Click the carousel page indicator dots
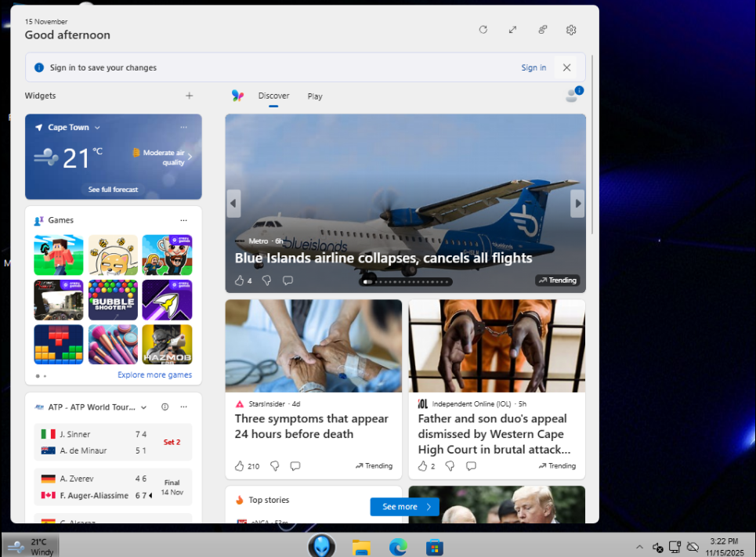This screenshot has width=756, height=557. click(406, 282)
